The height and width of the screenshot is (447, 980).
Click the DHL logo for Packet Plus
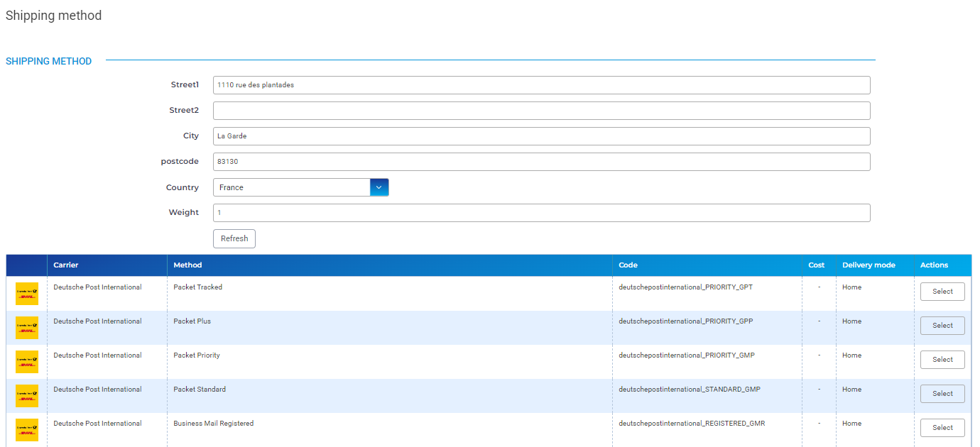[27, 327]
